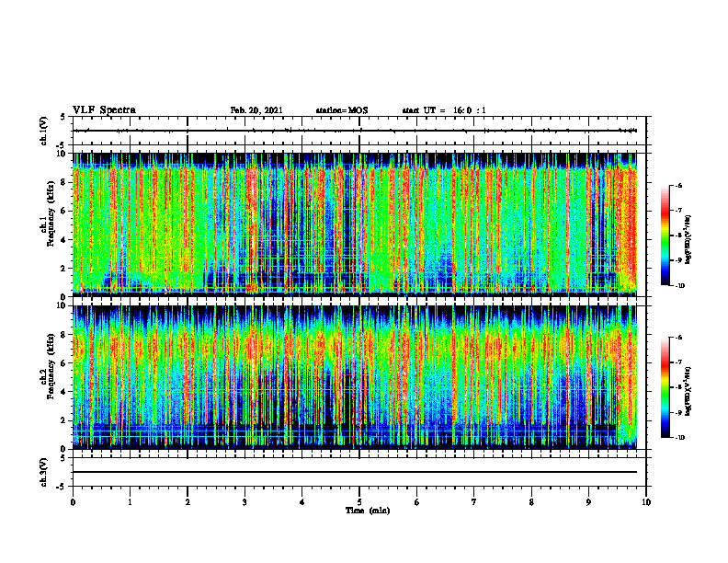This screenshot has width=728, height=563.
Task: Click the time axis tick label '1'
Action: click(130, 502)
